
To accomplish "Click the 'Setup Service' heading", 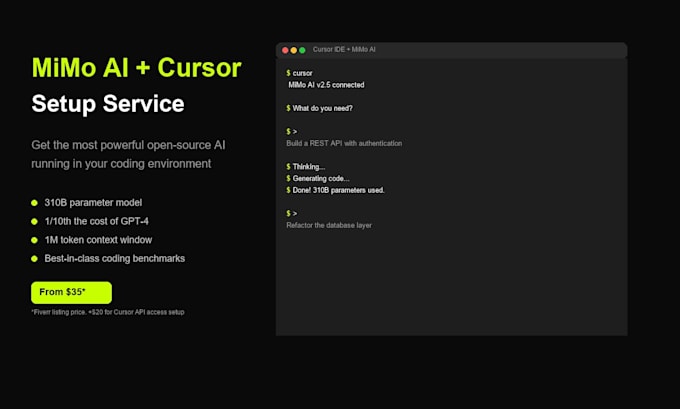I will [108, 104].
